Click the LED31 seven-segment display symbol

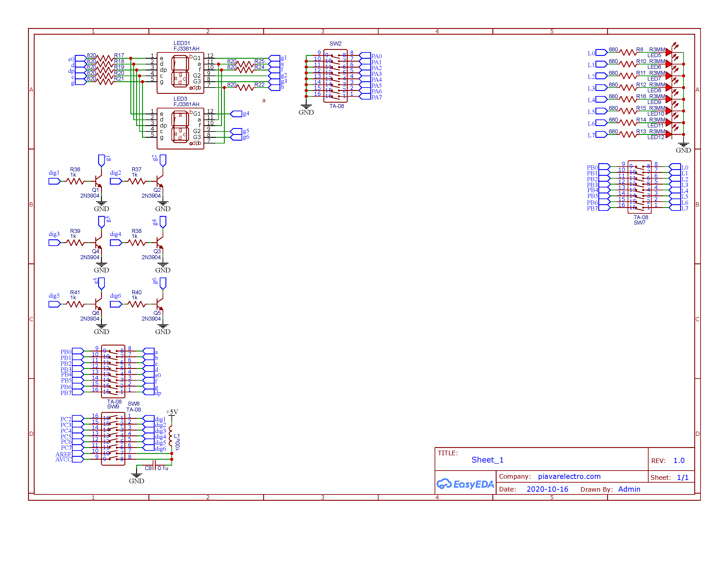pos(180,73)
